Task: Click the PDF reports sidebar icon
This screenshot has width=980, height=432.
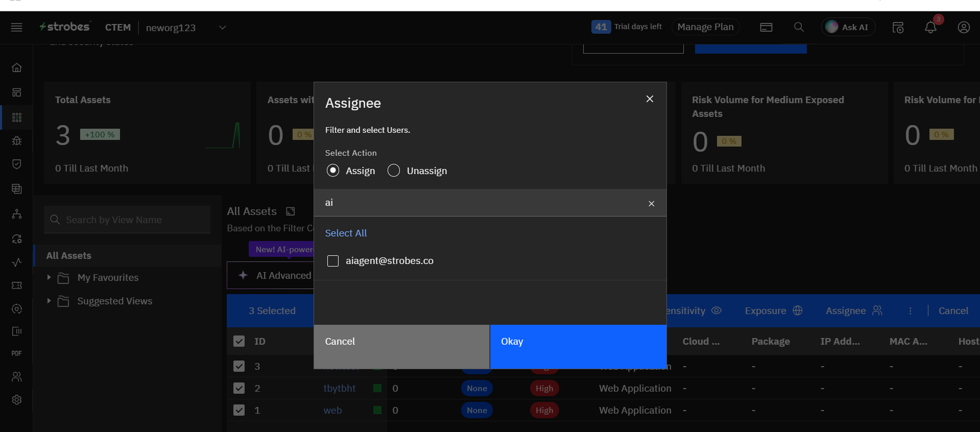Action: [17, 353]
